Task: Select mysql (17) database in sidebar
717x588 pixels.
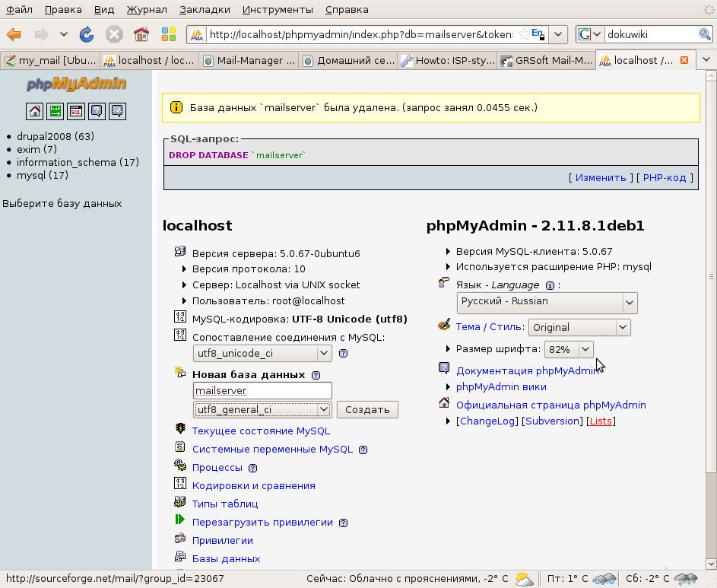Action: [x=43, y=175]
